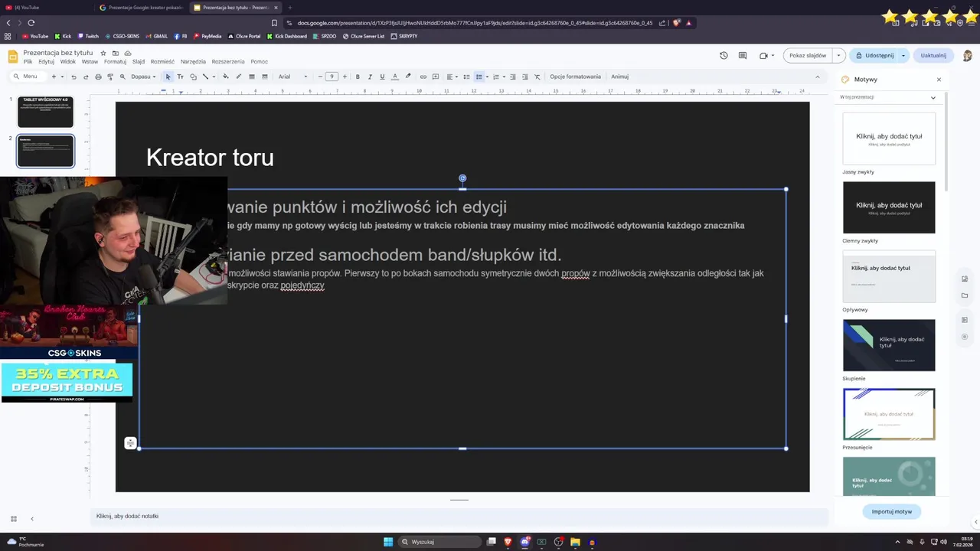Viewport: 980px width, 551px height.
Task: Toggle the bulleted list
Action: tap(479, 77)
